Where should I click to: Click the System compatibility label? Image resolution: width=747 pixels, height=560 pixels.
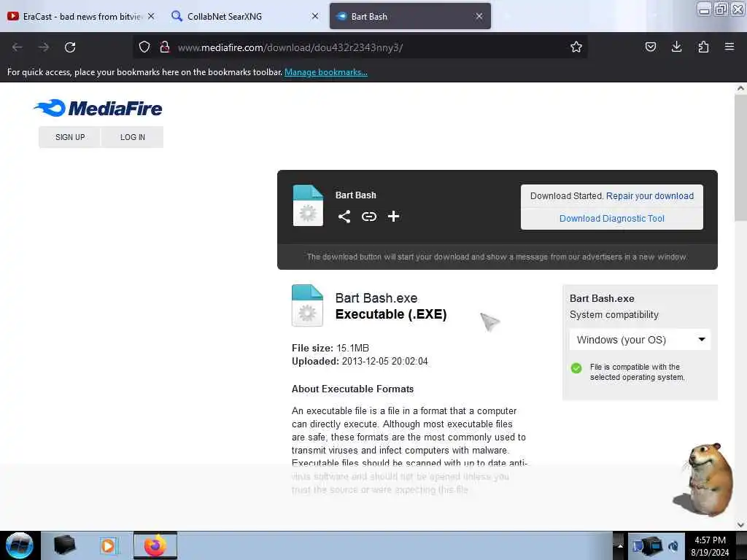coord(614,315)
